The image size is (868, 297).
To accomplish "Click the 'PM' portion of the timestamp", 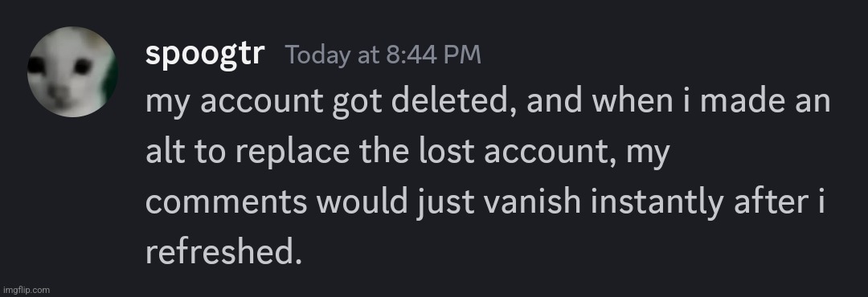I will point(464,55).
